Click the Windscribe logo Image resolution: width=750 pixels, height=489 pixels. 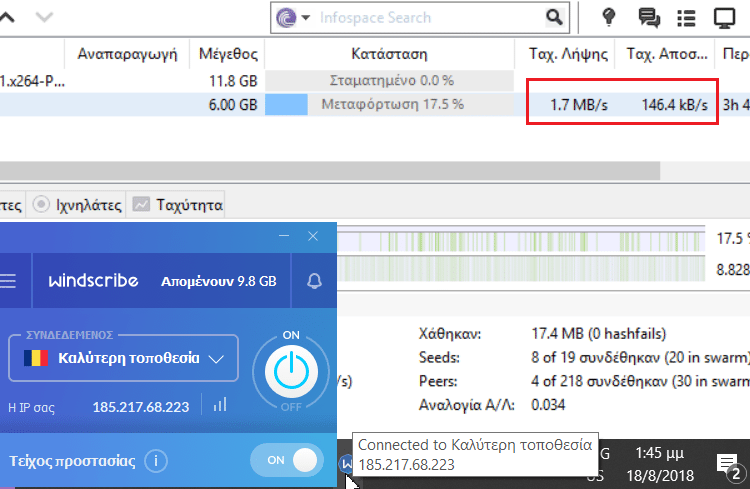(93, 281)
